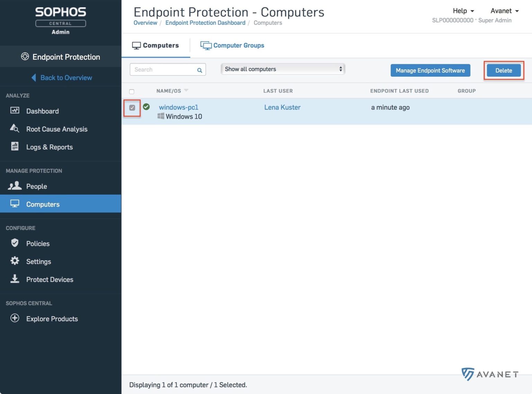
Task: Open Settings via the gear icon
Action: pyautogui.click(x=14, y=261)
